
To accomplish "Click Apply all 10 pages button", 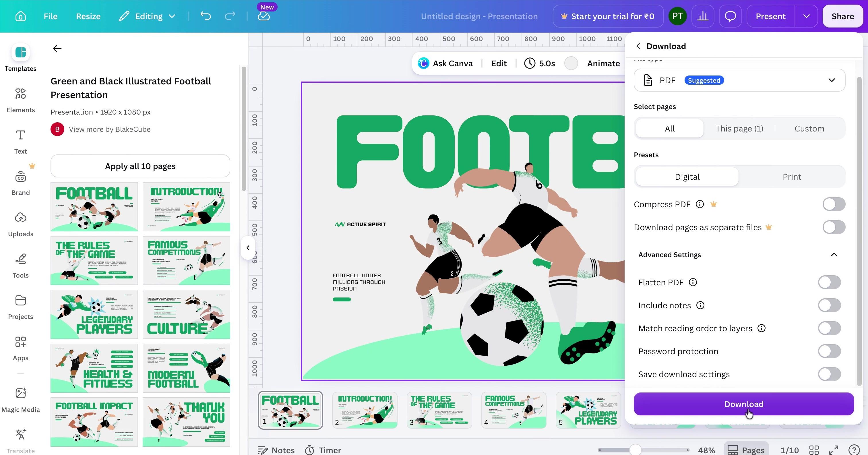I will [x=140, y=166].
